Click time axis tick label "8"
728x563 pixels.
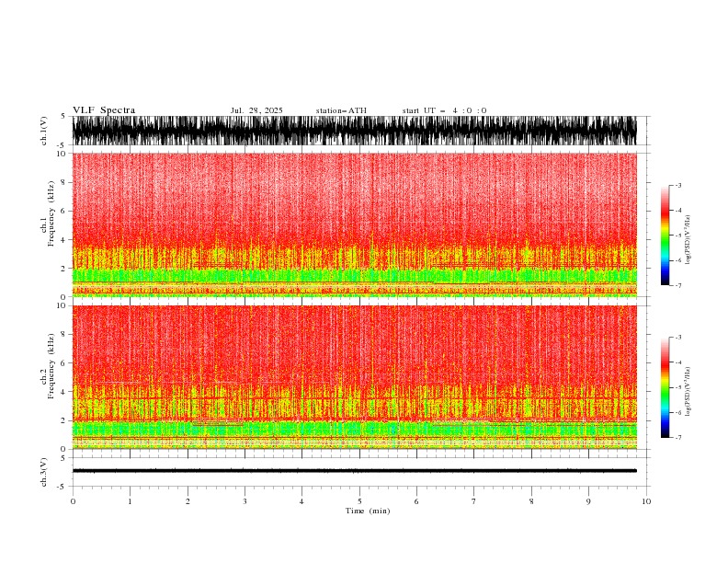tap(531, 501)
